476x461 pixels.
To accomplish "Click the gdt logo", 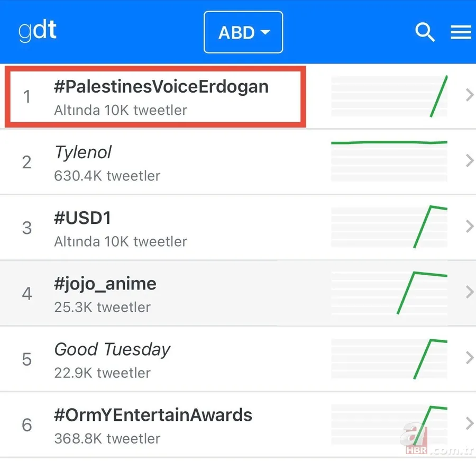I will [37, 30].
